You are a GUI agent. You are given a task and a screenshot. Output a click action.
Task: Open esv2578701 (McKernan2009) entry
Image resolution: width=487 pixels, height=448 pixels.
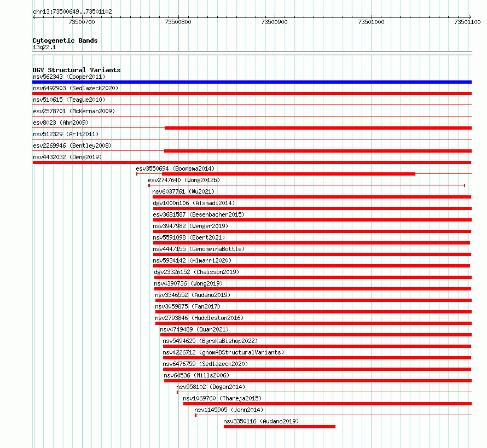click(x=74, y=111)
